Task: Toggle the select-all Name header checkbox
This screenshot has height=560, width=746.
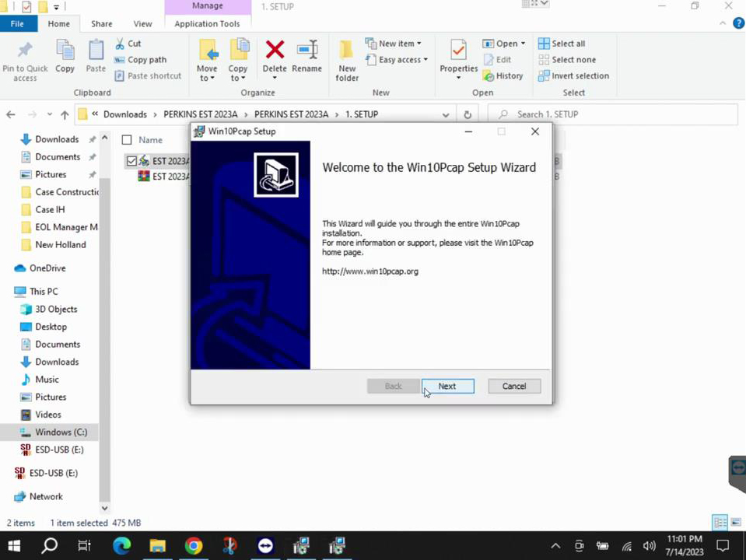Action: click(127, 140)
